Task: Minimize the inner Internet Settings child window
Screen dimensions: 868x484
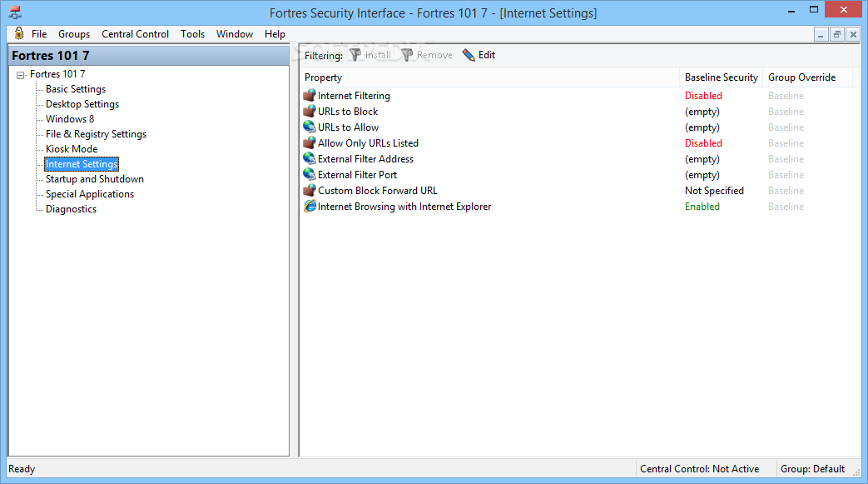Action: point(821,34)
